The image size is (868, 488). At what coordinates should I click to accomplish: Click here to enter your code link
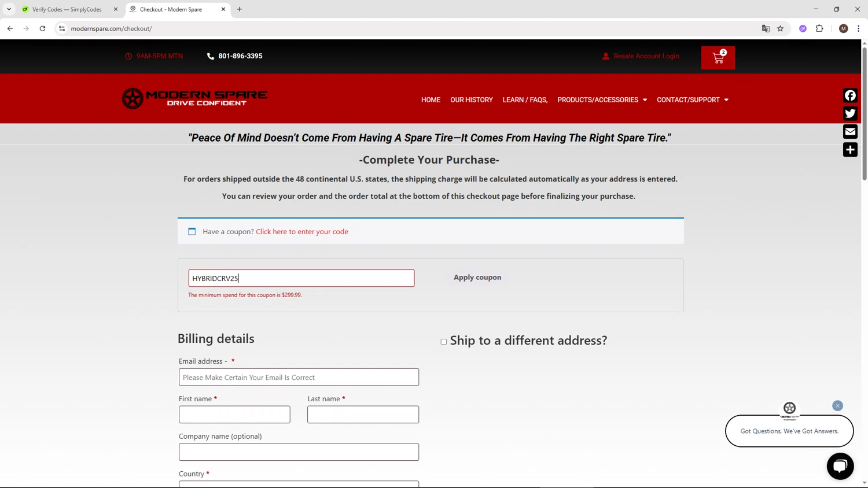[x=302, y=231]
